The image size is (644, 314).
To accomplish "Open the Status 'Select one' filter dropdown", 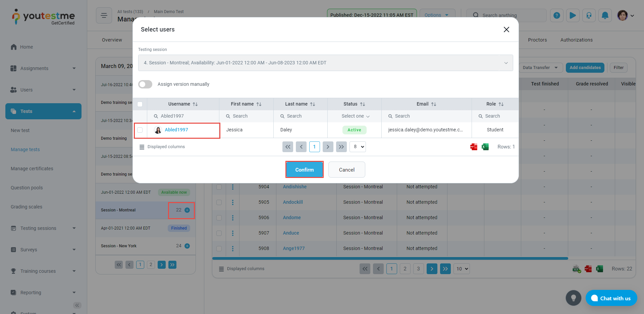I will point(355,116).
